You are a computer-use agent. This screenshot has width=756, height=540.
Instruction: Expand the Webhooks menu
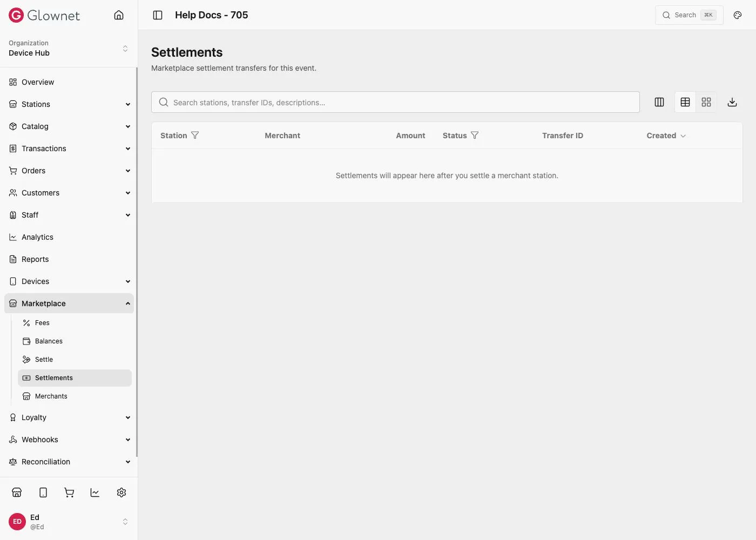pyautogui.click(x=69, y=440)
